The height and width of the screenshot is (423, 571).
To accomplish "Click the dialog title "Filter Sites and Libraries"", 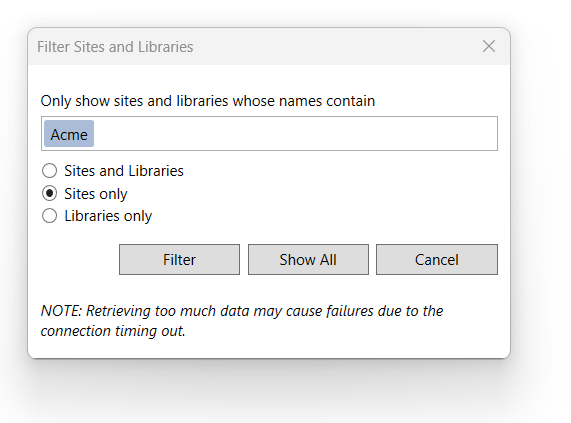I will coord(115,47).
